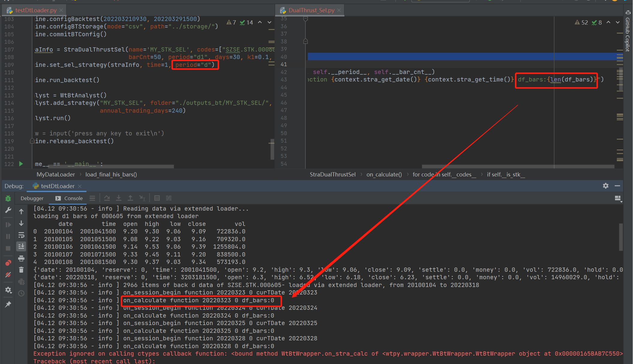Select the DualThrust_Sel.py editor tab

coord(311,10)
